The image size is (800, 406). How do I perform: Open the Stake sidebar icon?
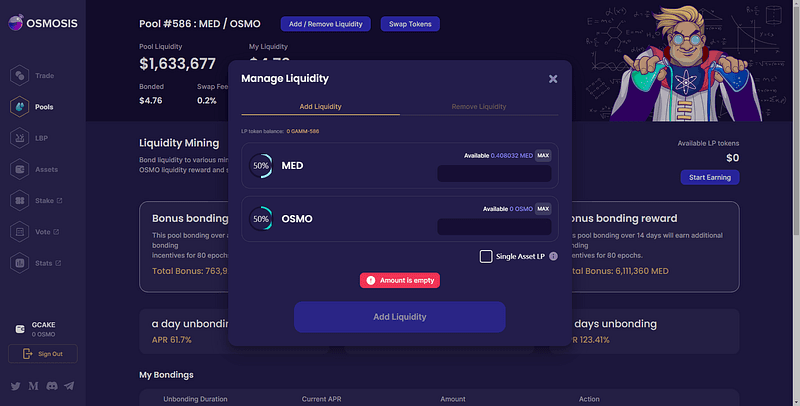pyautogui.click(x=19, y=200)
